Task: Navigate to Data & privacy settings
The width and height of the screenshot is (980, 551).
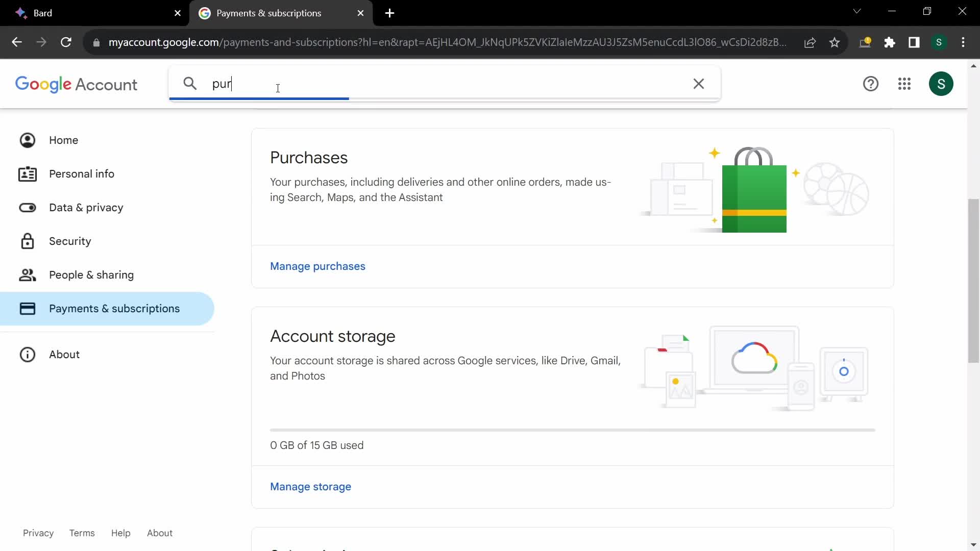Action: coord(86,207)
